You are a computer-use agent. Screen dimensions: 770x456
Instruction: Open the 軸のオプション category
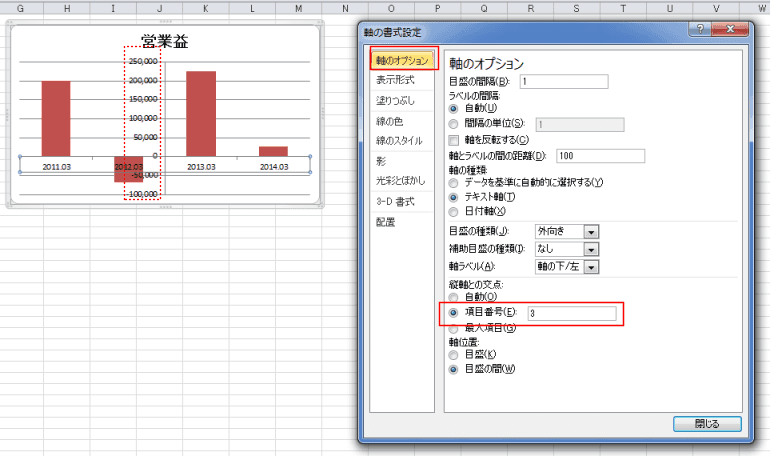coord(402,60)
